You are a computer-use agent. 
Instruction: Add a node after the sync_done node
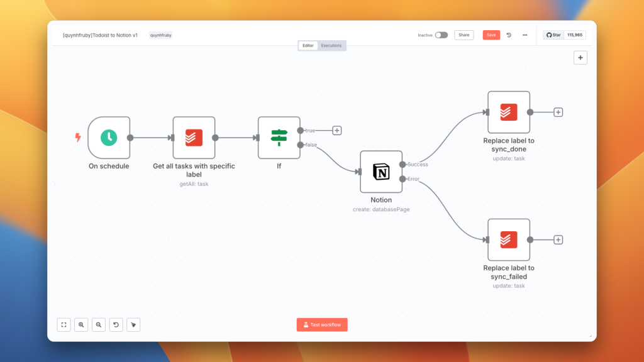click(x=558, y=112)
